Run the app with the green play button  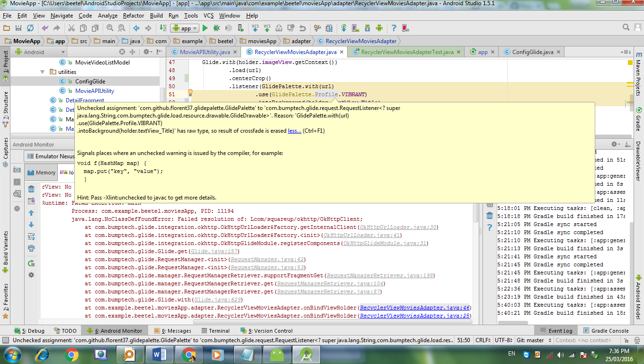tap(205, 28)
